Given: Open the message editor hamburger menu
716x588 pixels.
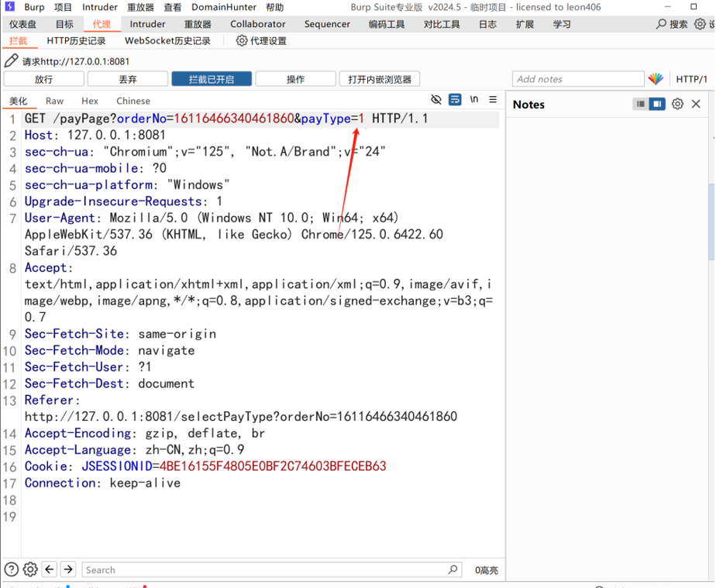Looking at the screenshot, I should (493, 100).
